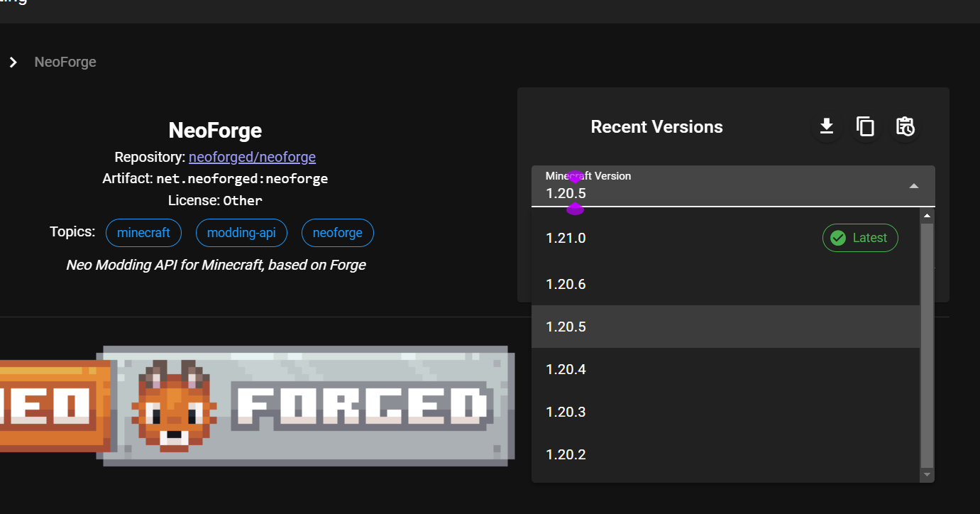Viewport: 980px width, 514px height.
Task: Click the version list scrollbar down arrow
Action: pyautogui.click(x=927, y=474)
